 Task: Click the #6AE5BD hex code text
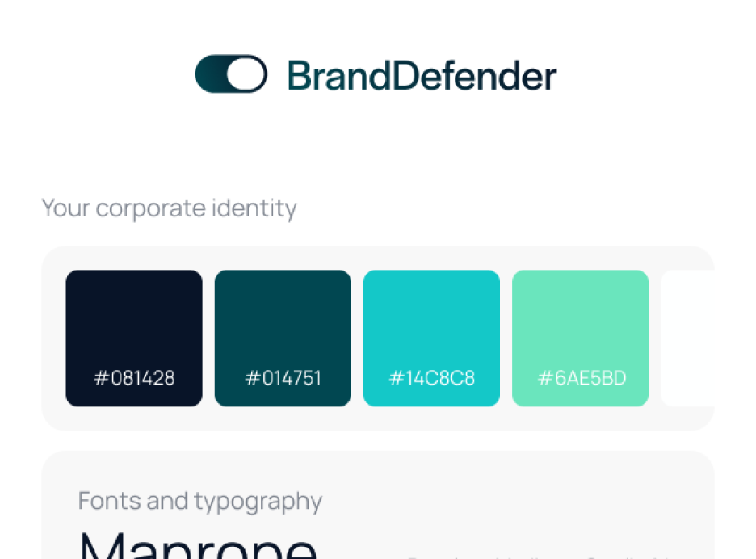click(x=581, y=378)
